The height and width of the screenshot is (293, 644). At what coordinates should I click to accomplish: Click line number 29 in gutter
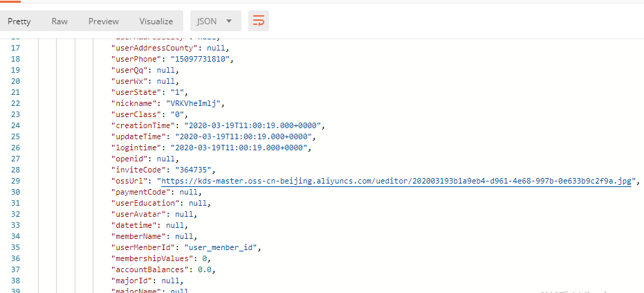pos(15,181)
